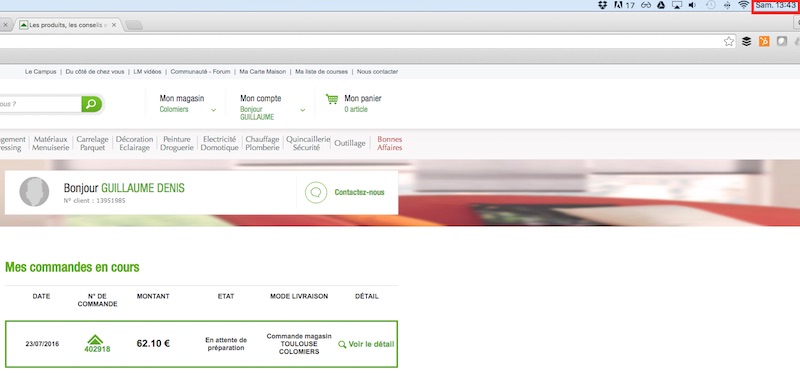Switch to the Les produits browser tab
Viewport: 800px width, 374px height.
(68, 25)
